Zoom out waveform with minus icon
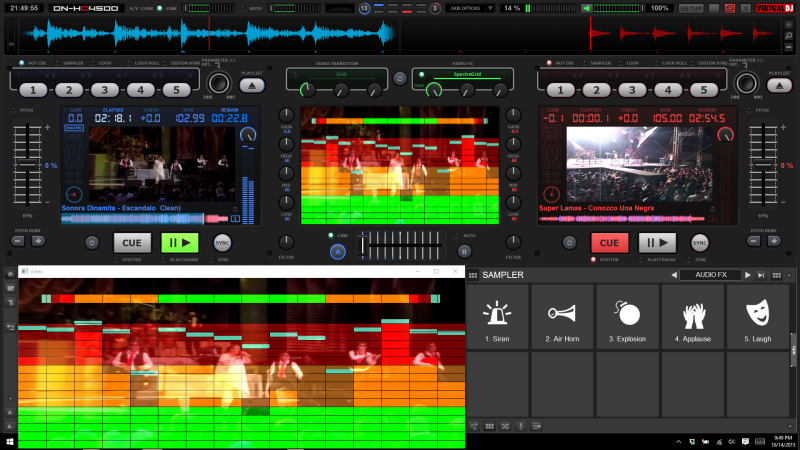The height and width of the screenshot is (450, 800). pyautogui.click(x=789, y=47)
